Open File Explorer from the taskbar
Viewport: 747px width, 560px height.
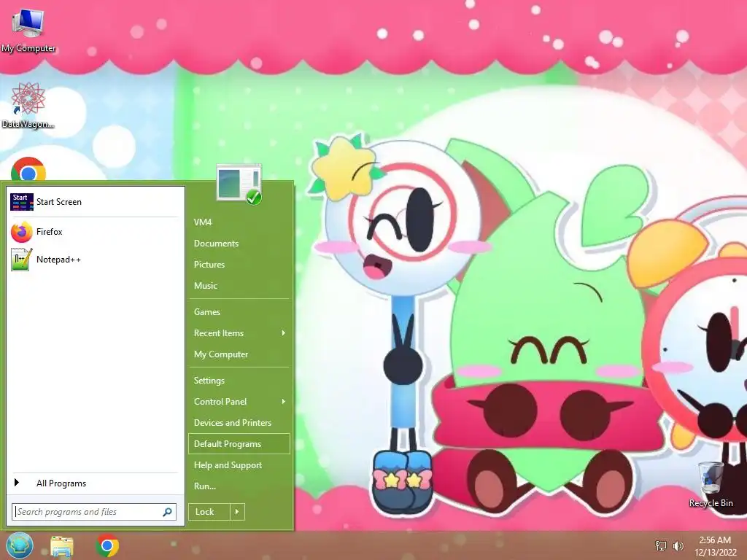[62, 546]
